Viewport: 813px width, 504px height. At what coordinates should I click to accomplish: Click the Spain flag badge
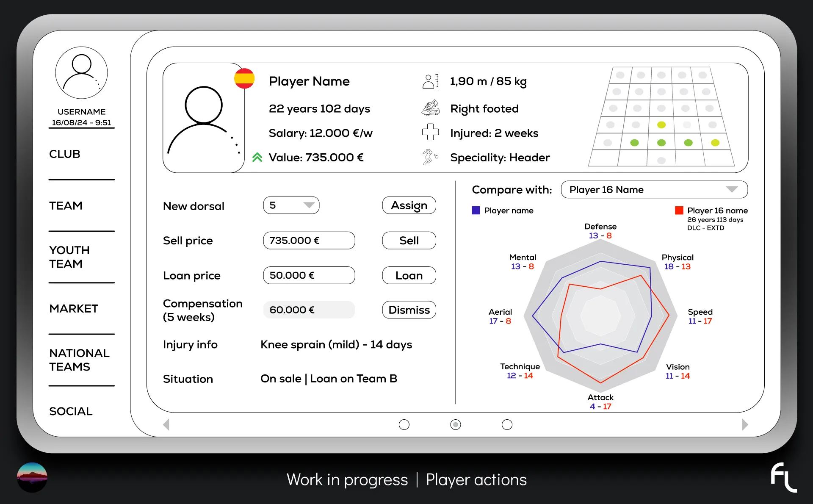click(x=244, y=78)
